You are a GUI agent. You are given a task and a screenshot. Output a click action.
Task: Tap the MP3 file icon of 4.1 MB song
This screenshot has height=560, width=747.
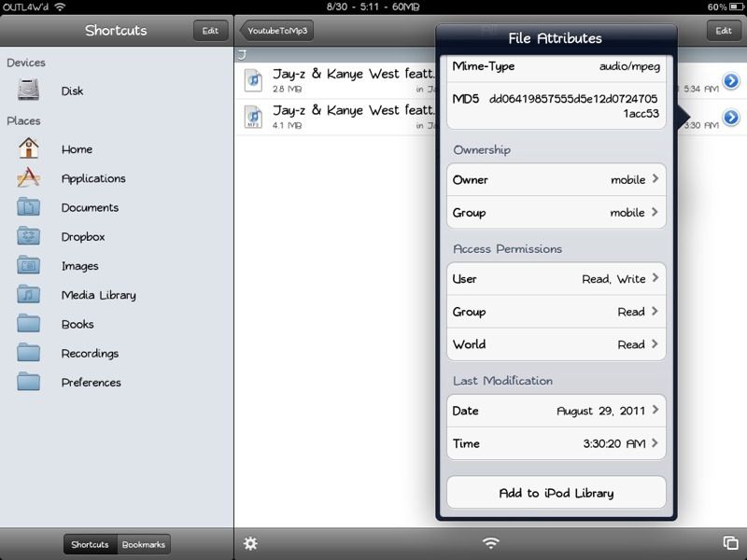pos(253,117)
